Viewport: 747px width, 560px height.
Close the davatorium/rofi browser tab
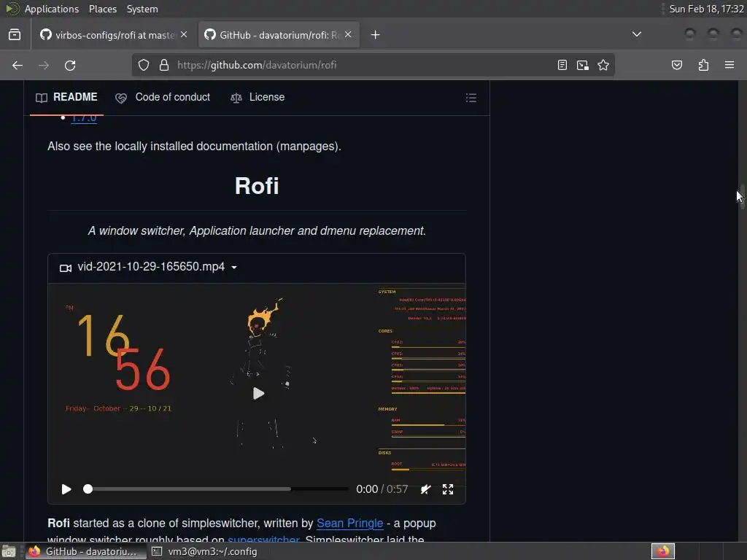(x=348, y=35)
